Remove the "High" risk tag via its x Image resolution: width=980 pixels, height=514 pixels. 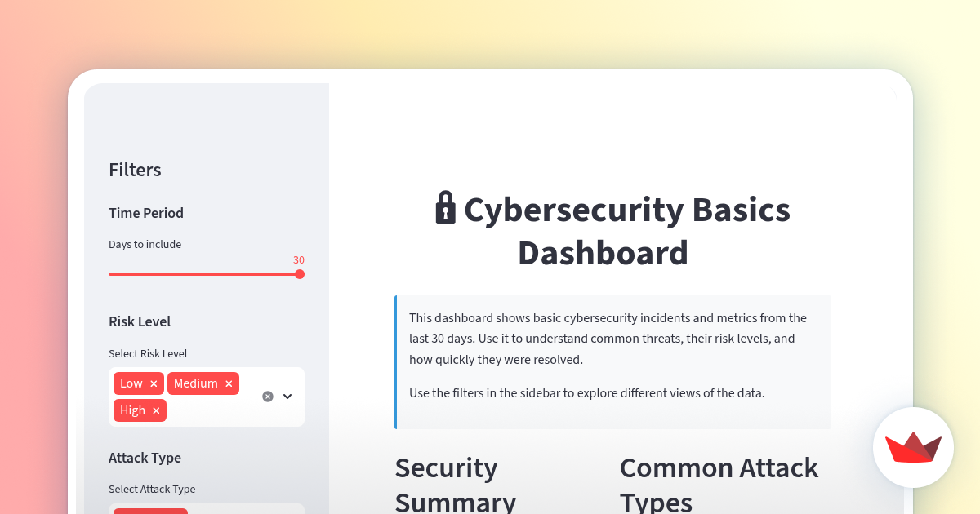click(155, 410)
